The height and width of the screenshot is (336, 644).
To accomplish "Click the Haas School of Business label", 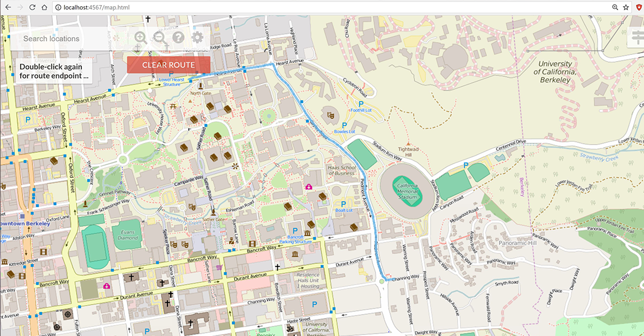I will coord(342,170).
